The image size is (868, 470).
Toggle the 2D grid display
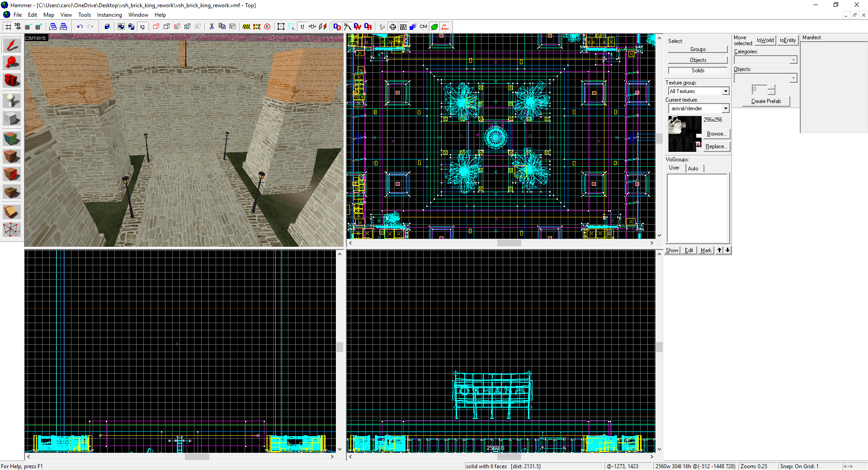(x=8, y=27)
